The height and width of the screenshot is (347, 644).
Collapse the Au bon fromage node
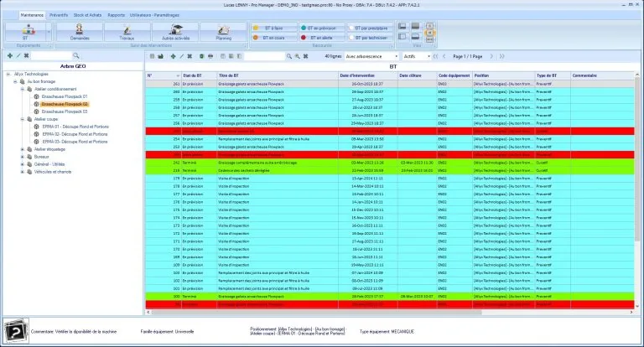click(16, 81)
